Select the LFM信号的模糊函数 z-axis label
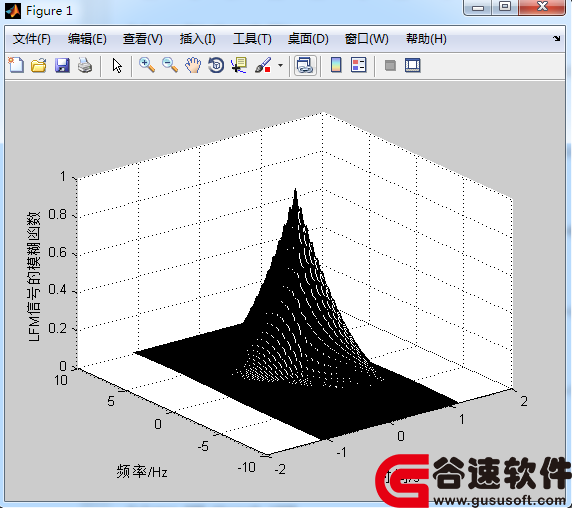Screen dimensions: 572x508 [x=34, y=276]
